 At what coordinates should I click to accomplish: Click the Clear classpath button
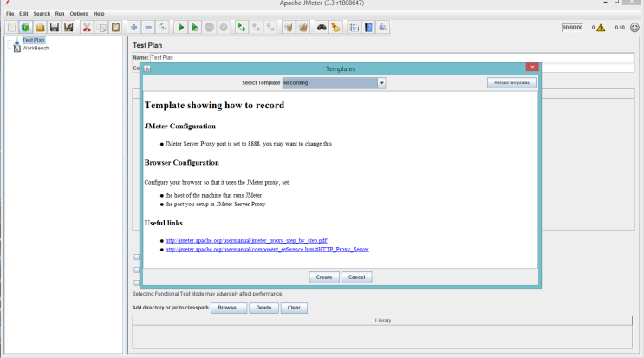pyautogui.click(x=294, y=308)
